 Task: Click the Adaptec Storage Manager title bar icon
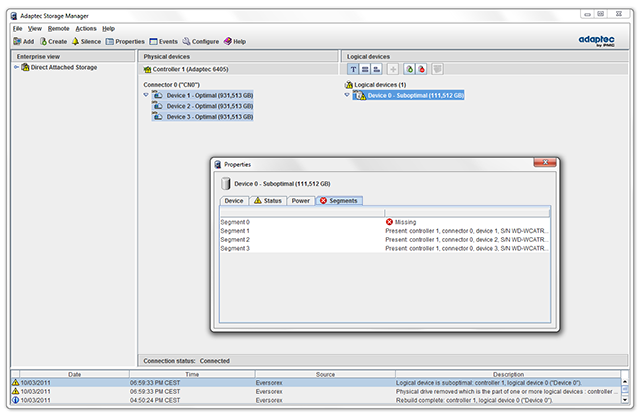pos(14,16)
